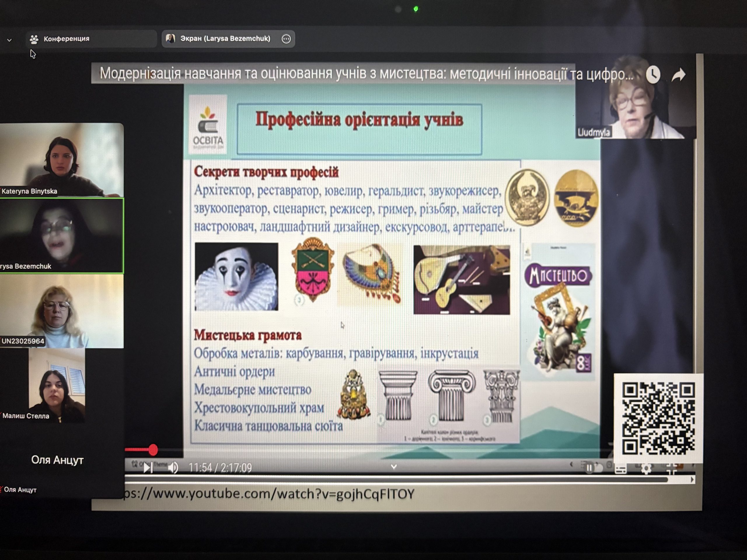Skip to the next video

[148, 468]
